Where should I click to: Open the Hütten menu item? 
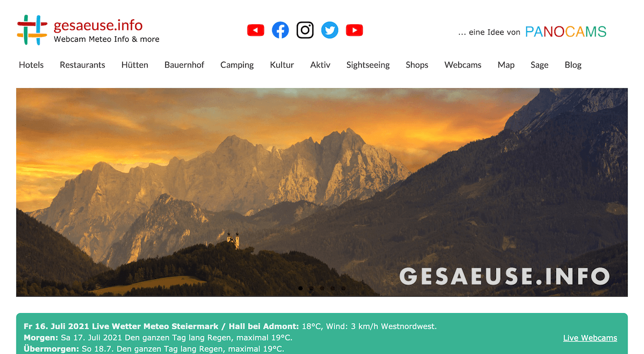coord(135,65)
